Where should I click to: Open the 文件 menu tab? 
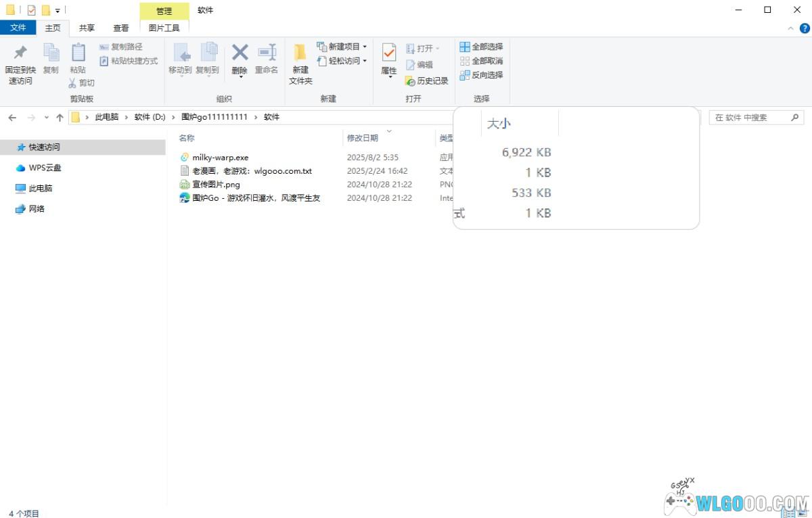18,28
